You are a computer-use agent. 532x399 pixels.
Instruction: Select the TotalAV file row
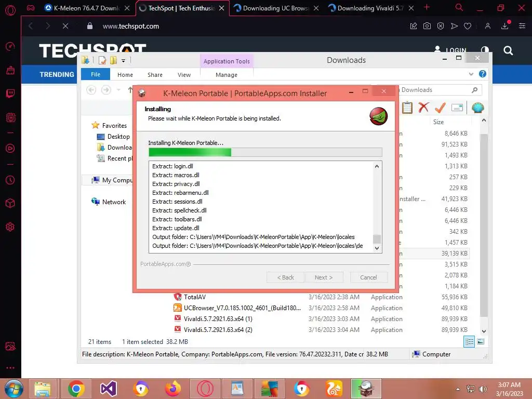pos(321,297)
